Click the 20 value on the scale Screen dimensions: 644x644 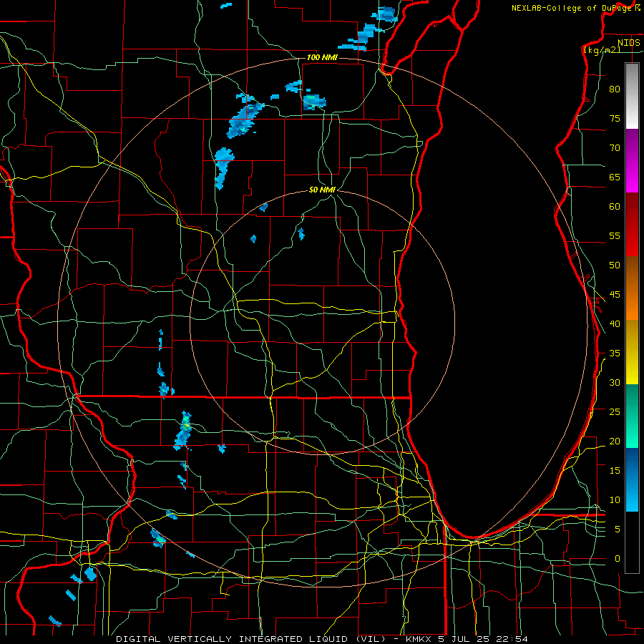pos(615,441)
